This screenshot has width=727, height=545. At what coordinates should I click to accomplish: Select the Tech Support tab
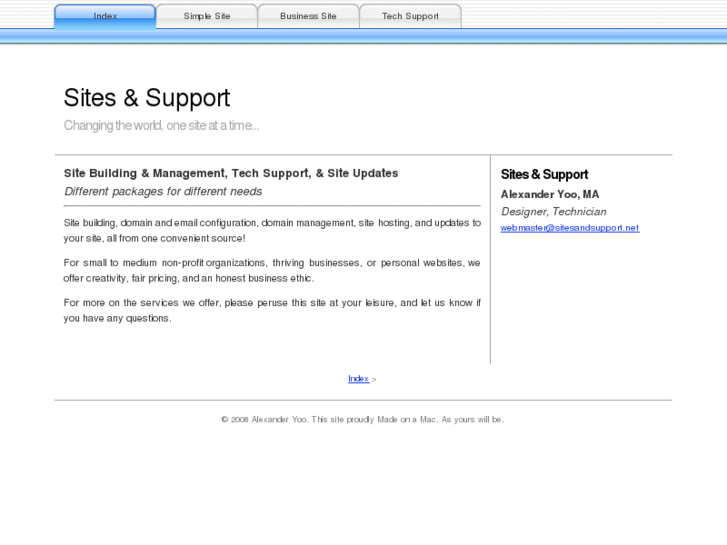click(410, 16)
